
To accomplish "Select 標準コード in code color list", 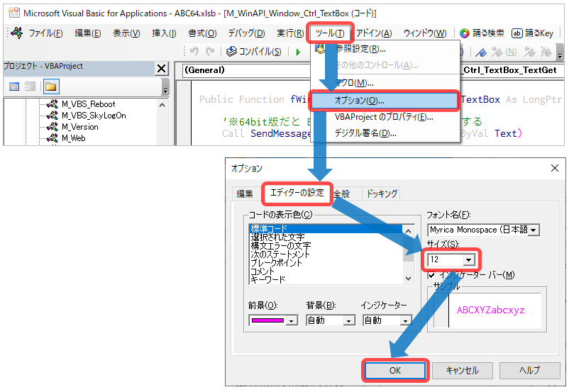I will coord(326,229).
